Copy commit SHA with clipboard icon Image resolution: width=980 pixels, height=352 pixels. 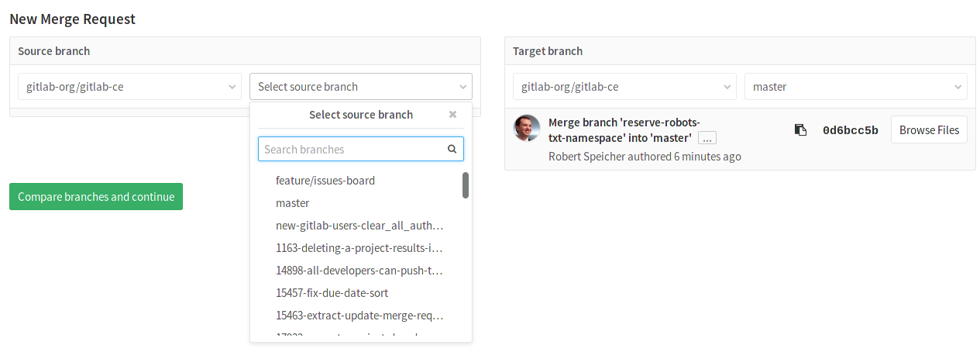(x=800, y=130)
